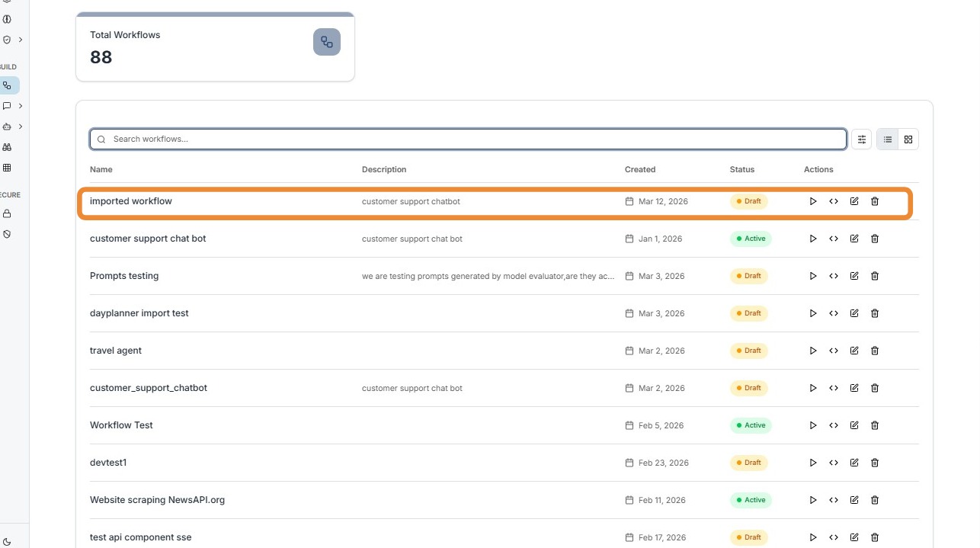Open the filter options button
980x548 pixels.
862,139
